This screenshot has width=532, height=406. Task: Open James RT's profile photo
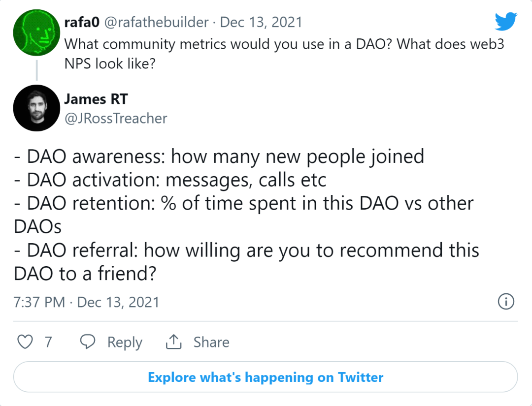click(x=36, y=108)
